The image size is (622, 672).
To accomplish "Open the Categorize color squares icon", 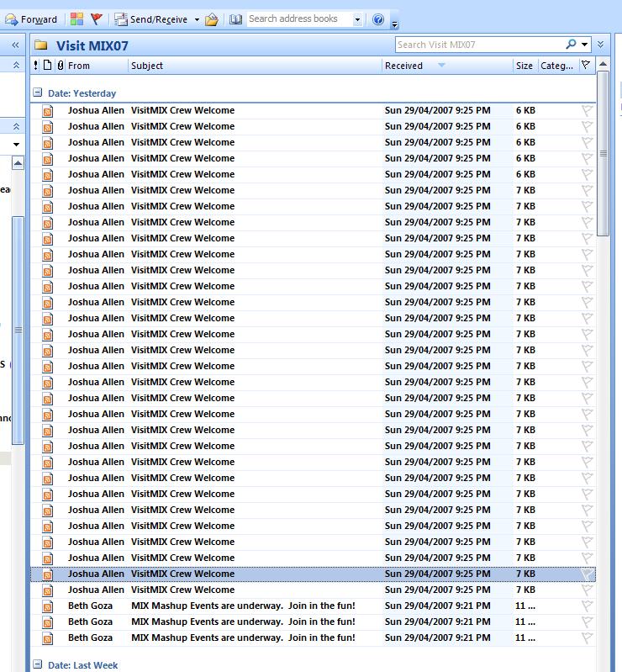I will coord(76,19).
